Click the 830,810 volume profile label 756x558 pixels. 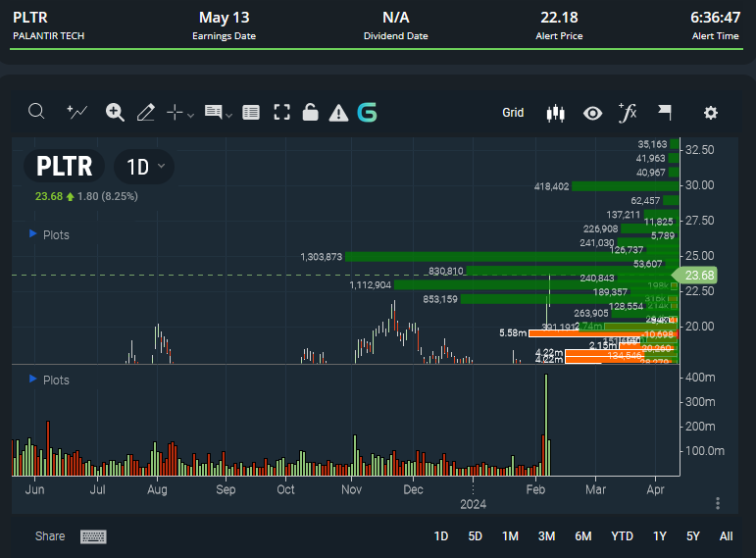(x=446, y=271)
